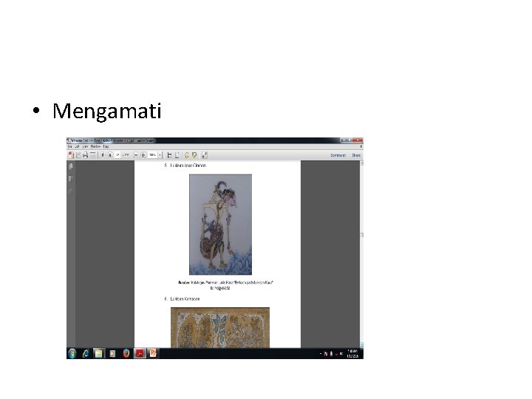
Task: Go to next page arrow
Action: 110,155
